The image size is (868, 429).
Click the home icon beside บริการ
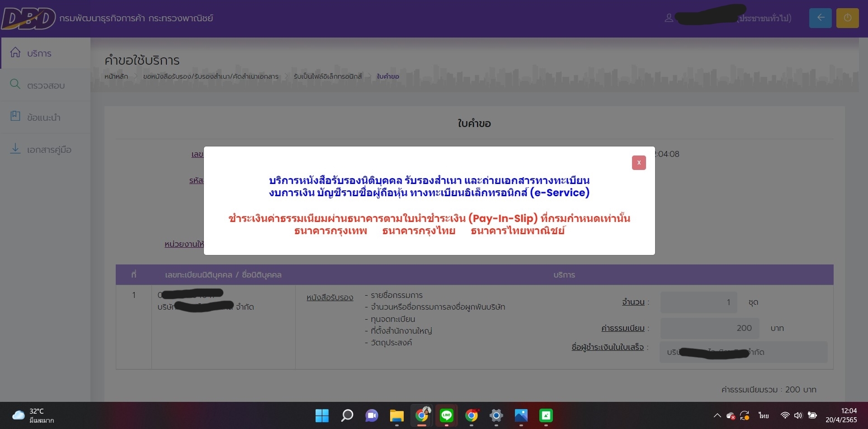[x=15, y=52]
